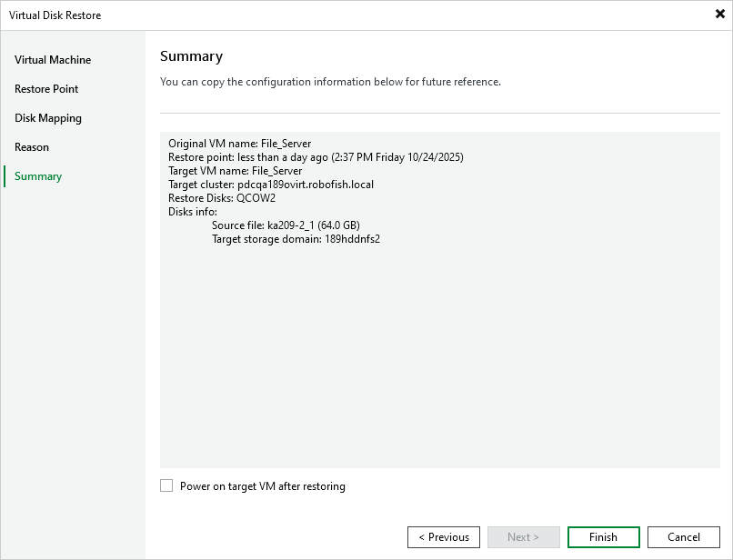This screenshot has width=733, height=560.
Task: Click the disabled Next button
Action: point(524,537)
